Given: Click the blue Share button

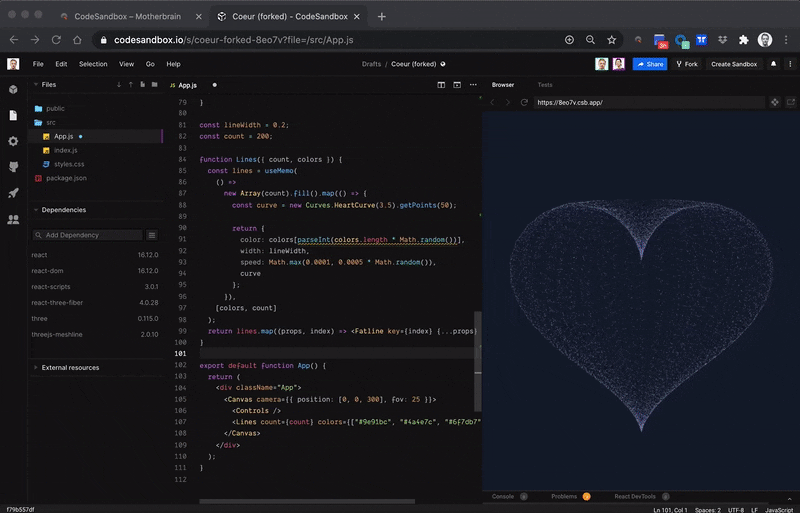Looking at the screenshot, I should pos(650,64).
